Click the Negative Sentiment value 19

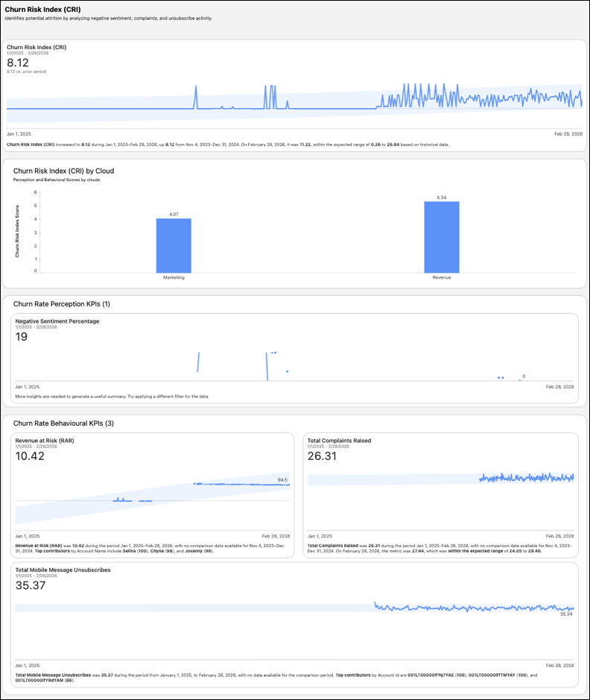(22, 337)
